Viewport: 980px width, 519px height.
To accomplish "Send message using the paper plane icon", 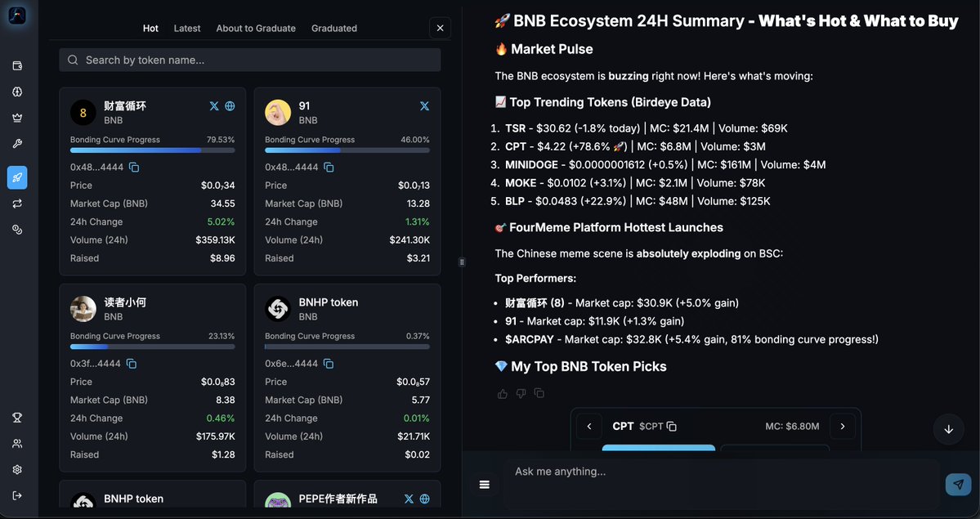I will [x=958, y=484].
